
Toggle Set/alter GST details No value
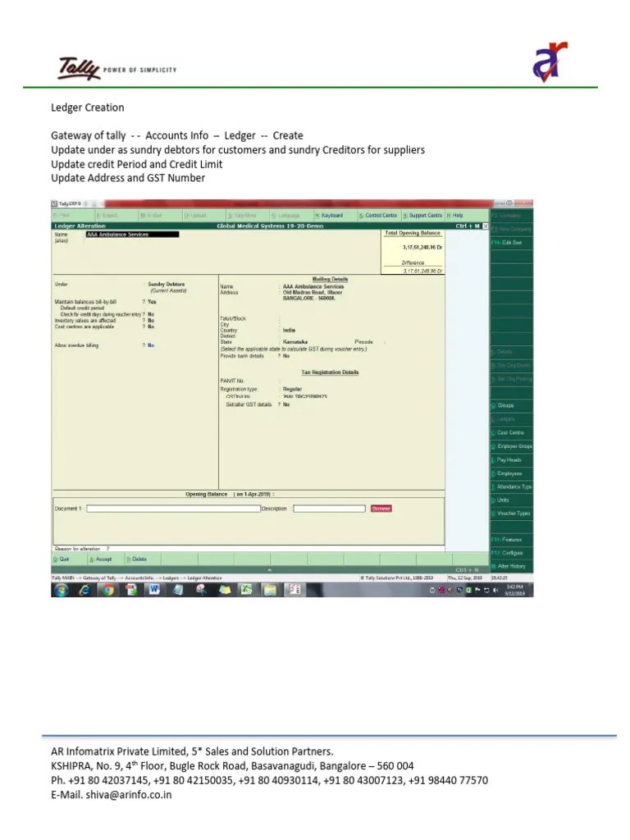286,405
